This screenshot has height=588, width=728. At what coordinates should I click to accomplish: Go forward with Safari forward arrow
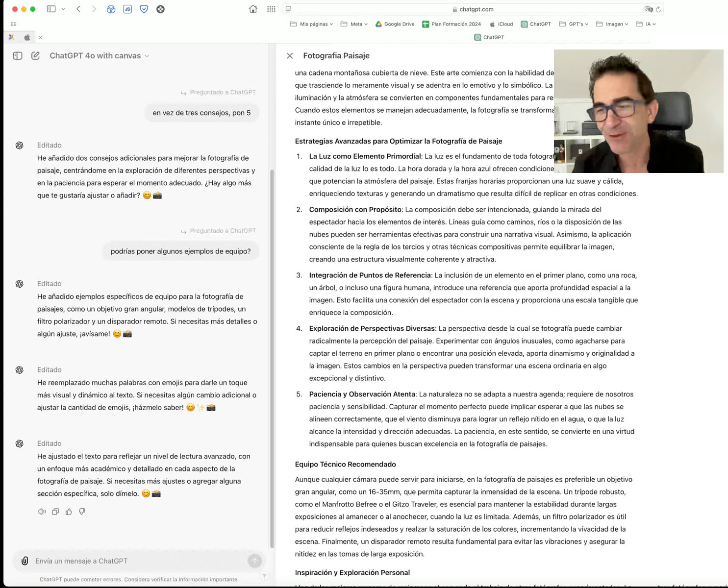pyautogui.click(x=94, y=9)
